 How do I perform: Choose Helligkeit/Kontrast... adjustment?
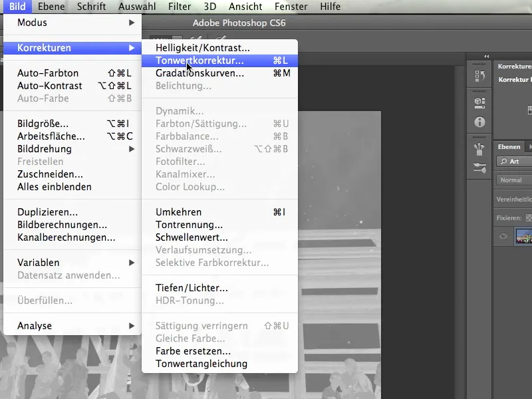pos(219,48)
